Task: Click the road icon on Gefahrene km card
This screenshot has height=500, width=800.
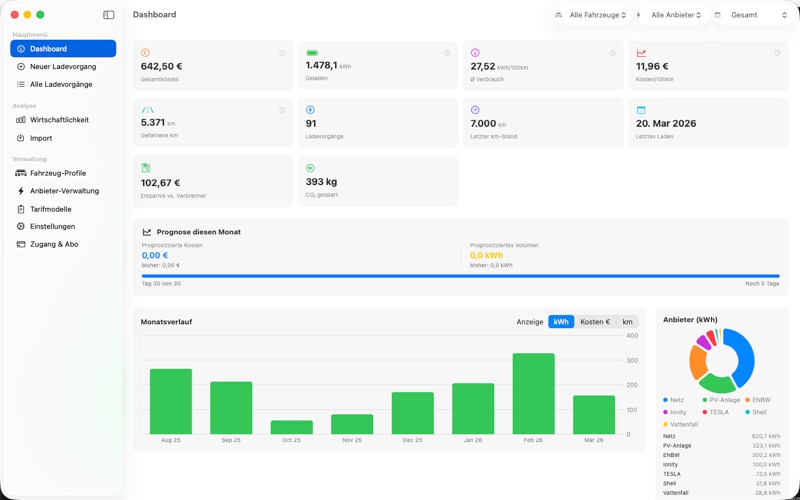Action: click(147, 110)
